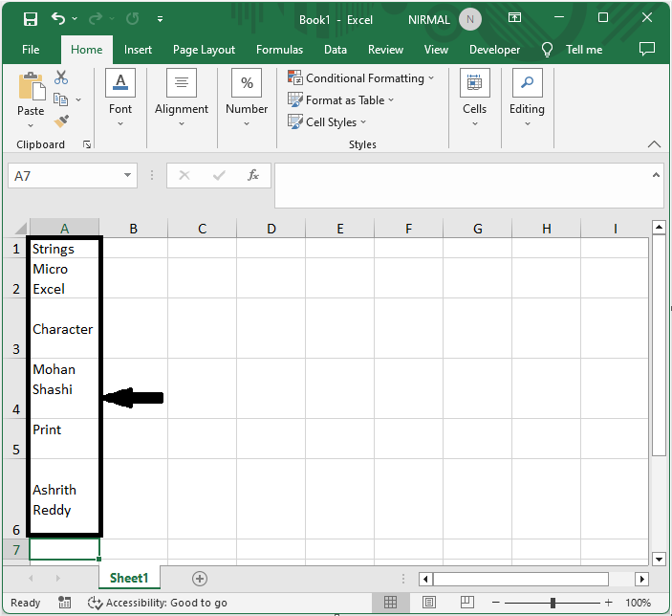
Task: Click the Name Box showing A7
Action: point(64,175)
